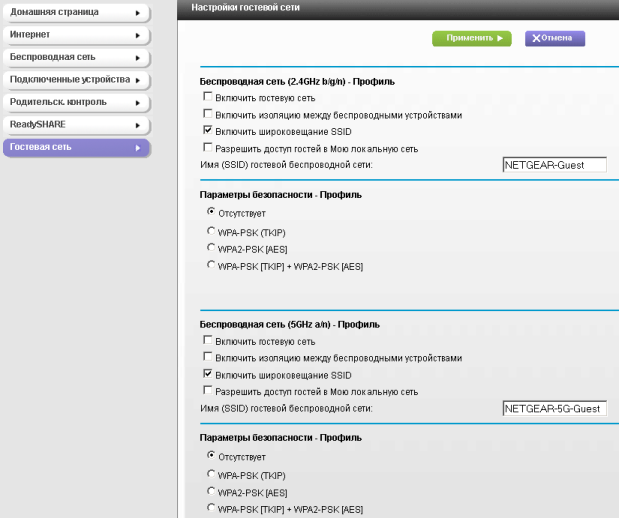The image size is (619, 518).
Task: Allow guest local access for 5GHz
Action: (208, 390)
